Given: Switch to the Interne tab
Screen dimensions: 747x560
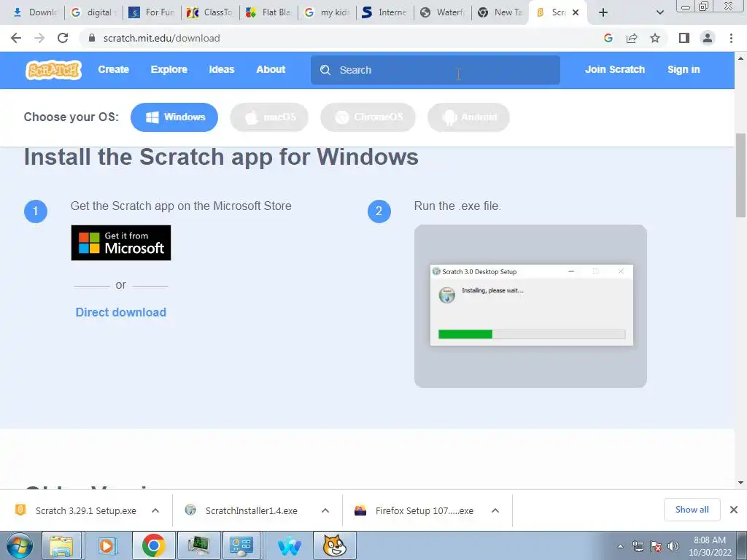Looking at the screenshot, I should pos(385,12).
